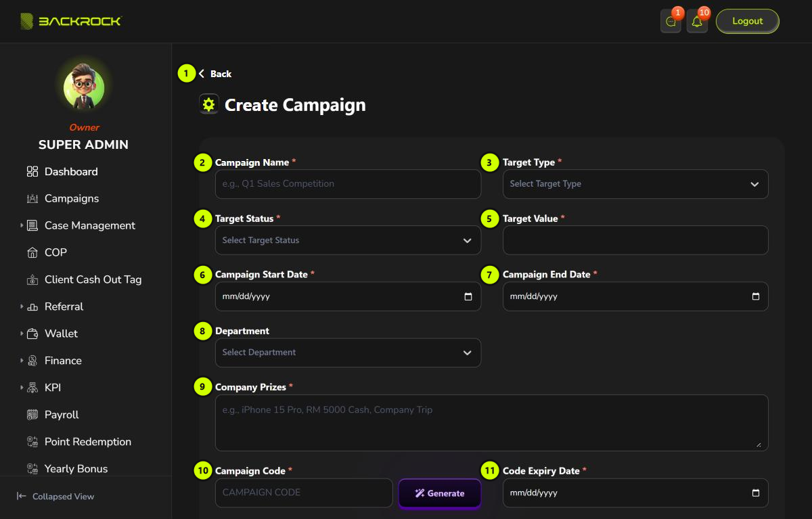Click the COP house icon
The image size is (812, 519).
point(32,253)
